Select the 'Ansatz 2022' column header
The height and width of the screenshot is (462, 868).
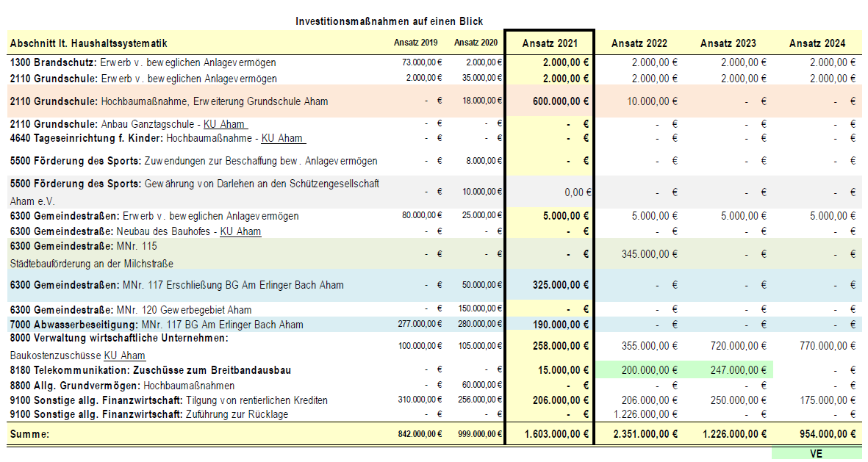tap(639, 43)
